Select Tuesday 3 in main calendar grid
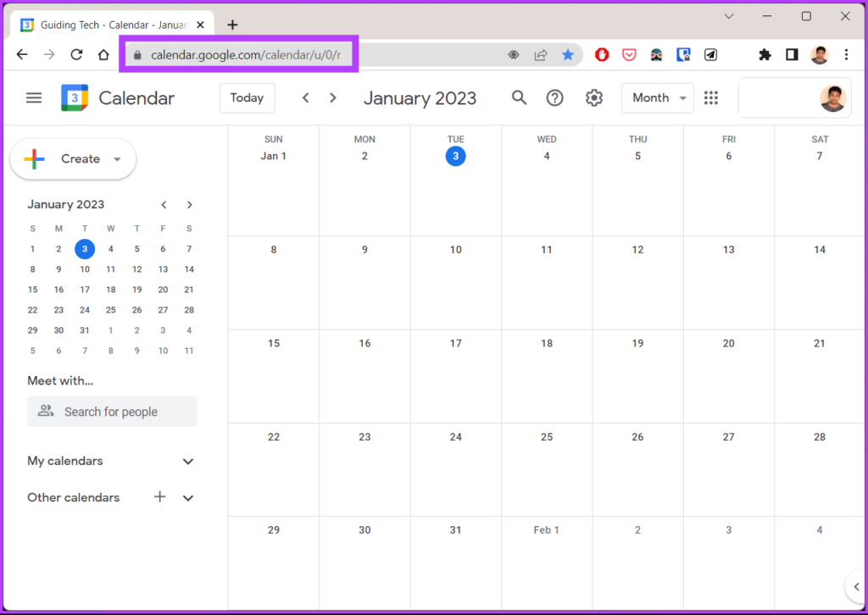The height and width of the screenshot is (615, 868). pos(455,156)
